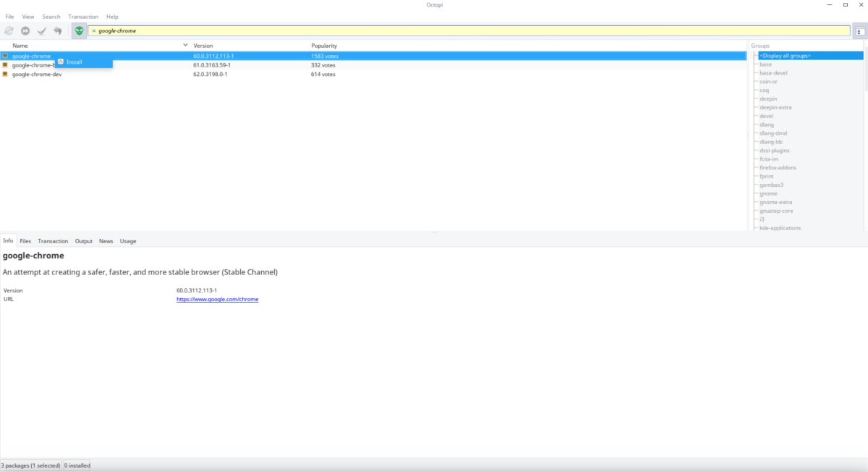
Task: Select the google-chrome-beta row version 61.0.3163.59-1
Action: tap(373, 64)
